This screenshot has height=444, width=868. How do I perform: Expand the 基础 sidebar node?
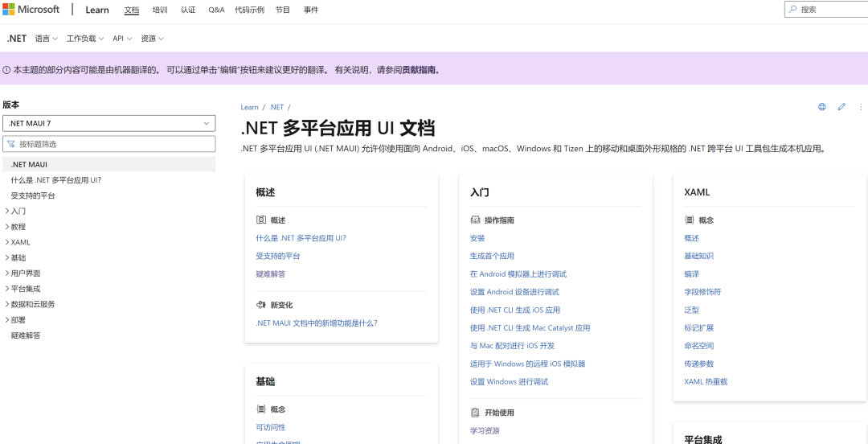click(15, 257)
